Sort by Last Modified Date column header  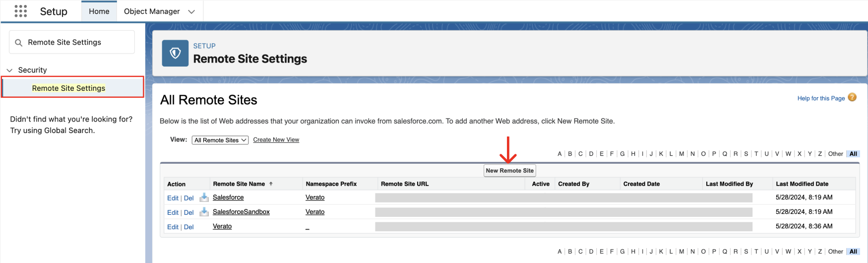pyautogui.click(x=802, y=184)
